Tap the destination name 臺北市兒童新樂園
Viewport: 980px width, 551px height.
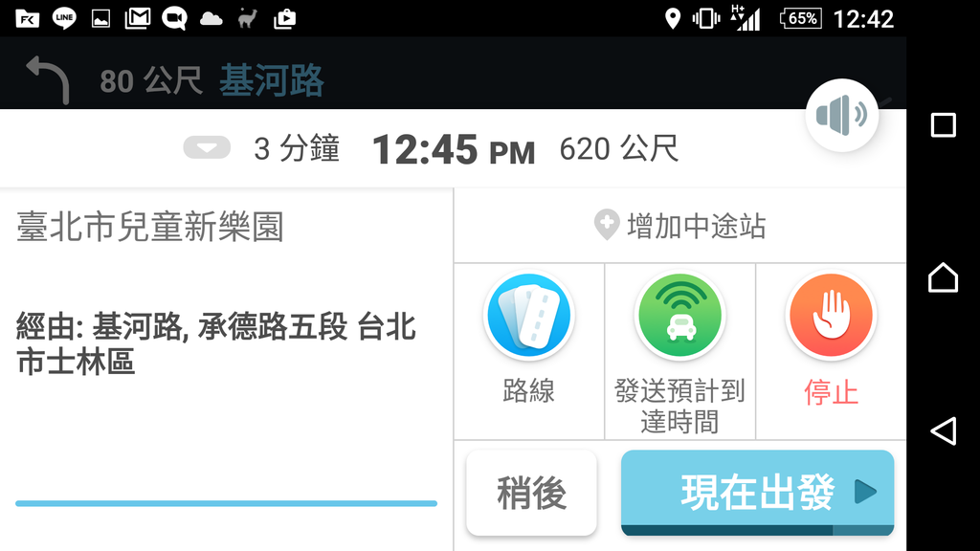click(x=150, y=227)
